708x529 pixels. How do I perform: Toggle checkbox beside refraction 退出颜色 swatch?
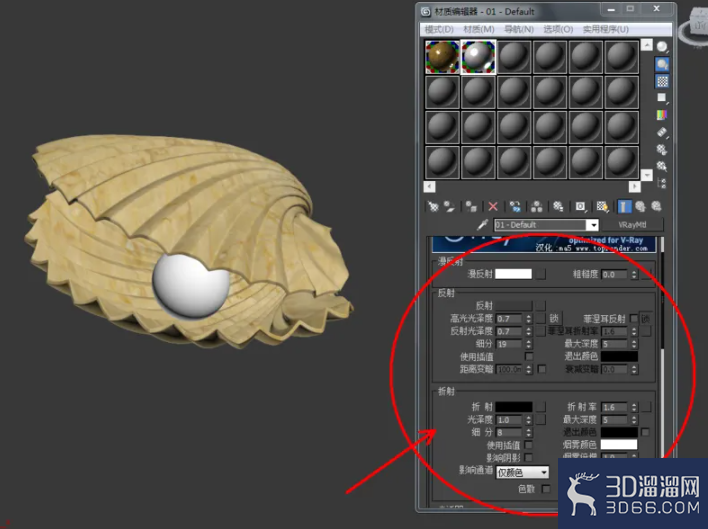point(645,432)
